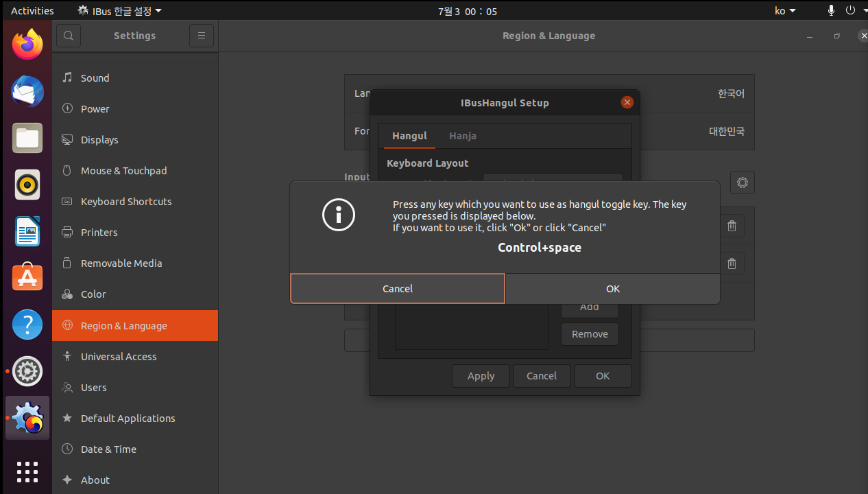Click the input source gear icon
Image resolution: width=868 pixels, height=494 pixels.
pos(742,183)
